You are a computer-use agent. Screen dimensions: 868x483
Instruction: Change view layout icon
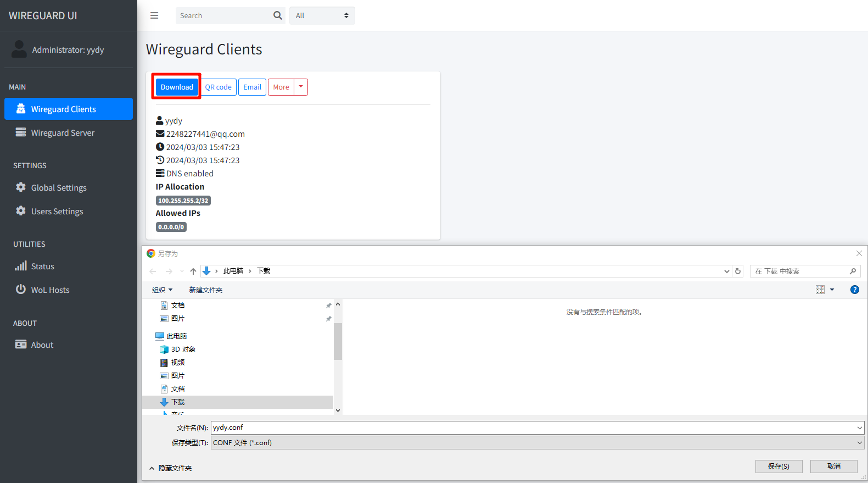coord(820,290)
